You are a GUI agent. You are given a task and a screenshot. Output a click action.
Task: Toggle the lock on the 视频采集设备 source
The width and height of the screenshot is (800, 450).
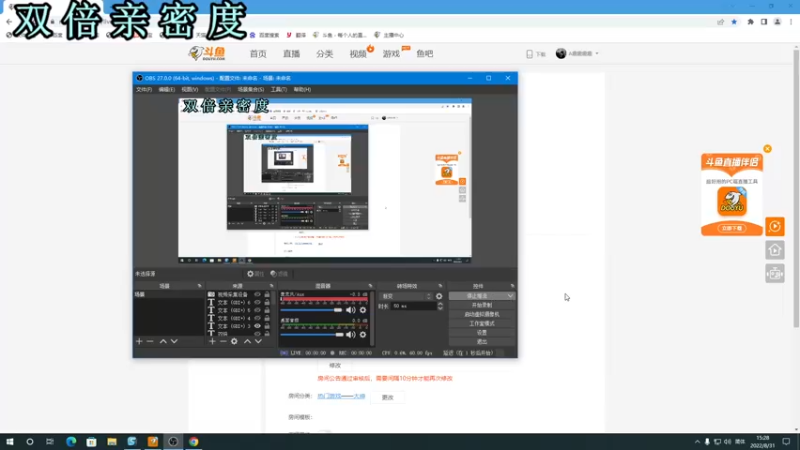pyautogui.click(x=267, y=295)
